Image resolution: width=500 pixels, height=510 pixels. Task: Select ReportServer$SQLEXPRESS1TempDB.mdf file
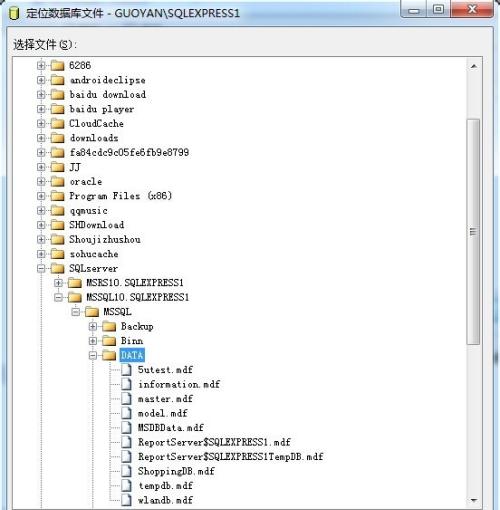click(x=231, y=457)
